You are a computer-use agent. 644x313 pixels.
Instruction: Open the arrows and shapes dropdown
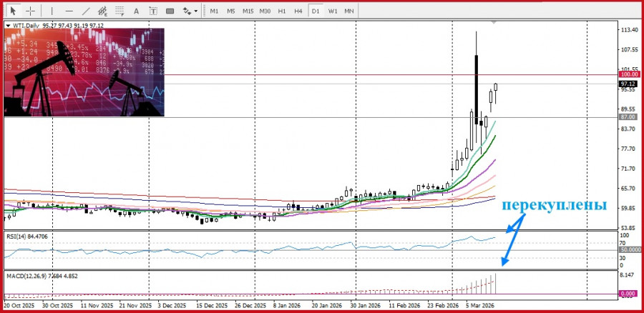[x=190, y=11]
